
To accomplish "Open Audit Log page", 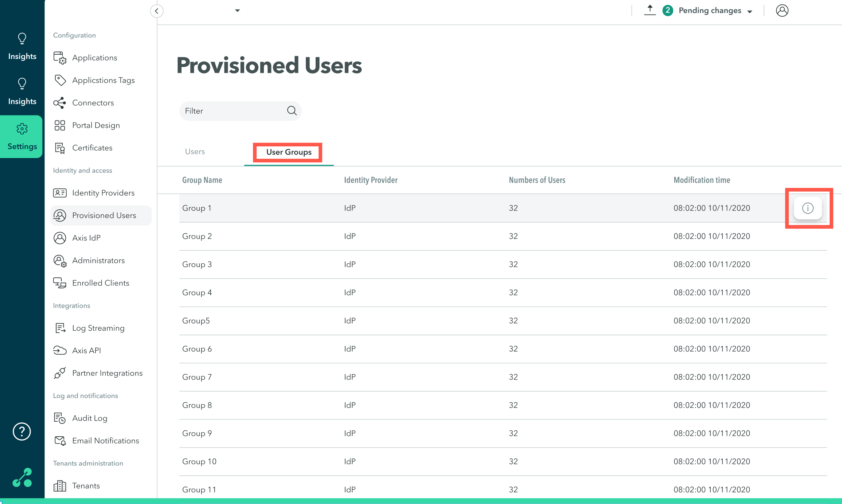I will [x=90, y=418].
